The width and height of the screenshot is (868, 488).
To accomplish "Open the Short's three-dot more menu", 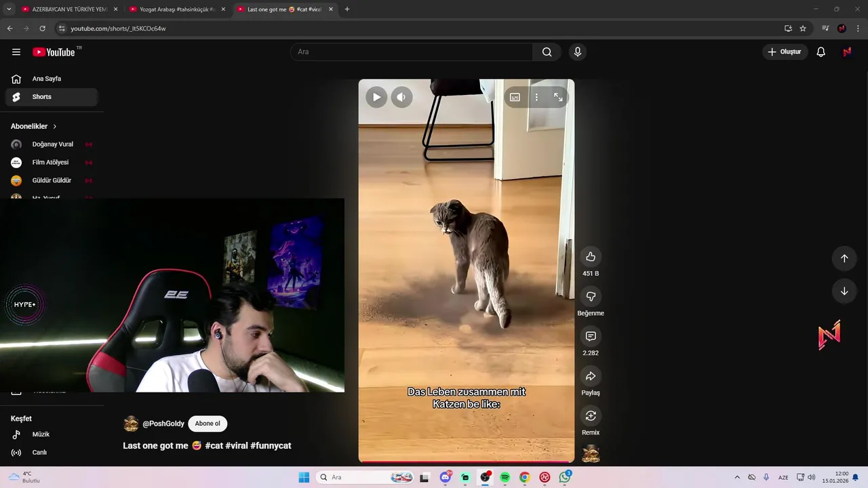I will 536,98.
